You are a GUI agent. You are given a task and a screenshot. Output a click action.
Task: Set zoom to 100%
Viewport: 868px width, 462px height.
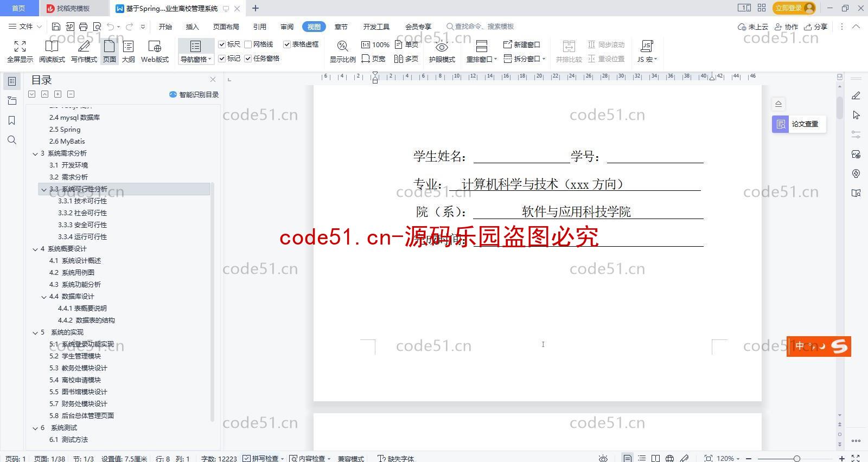click(x=375, y=44)
